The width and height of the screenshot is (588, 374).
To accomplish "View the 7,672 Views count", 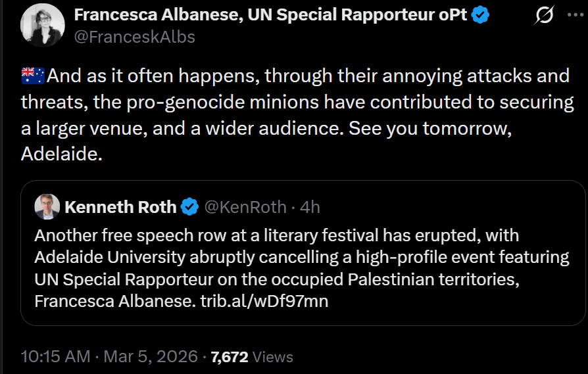I will point(251,357).
